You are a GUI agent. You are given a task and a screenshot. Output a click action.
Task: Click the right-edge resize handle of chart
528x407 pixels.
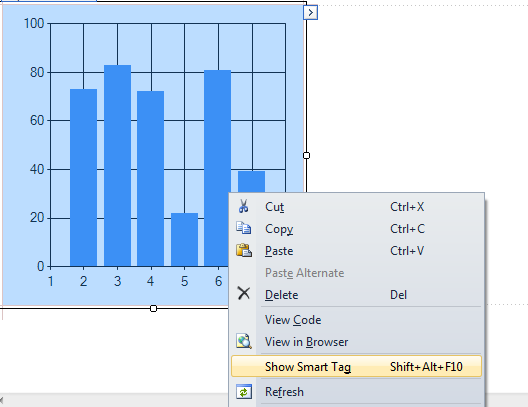click(306, 155)
